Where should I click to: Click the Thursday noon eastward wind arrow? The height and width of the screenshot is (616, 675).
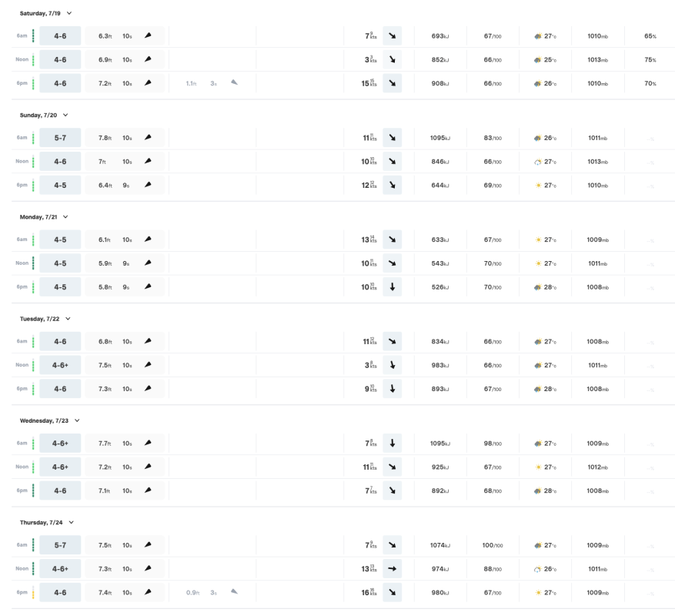(393, 568)
